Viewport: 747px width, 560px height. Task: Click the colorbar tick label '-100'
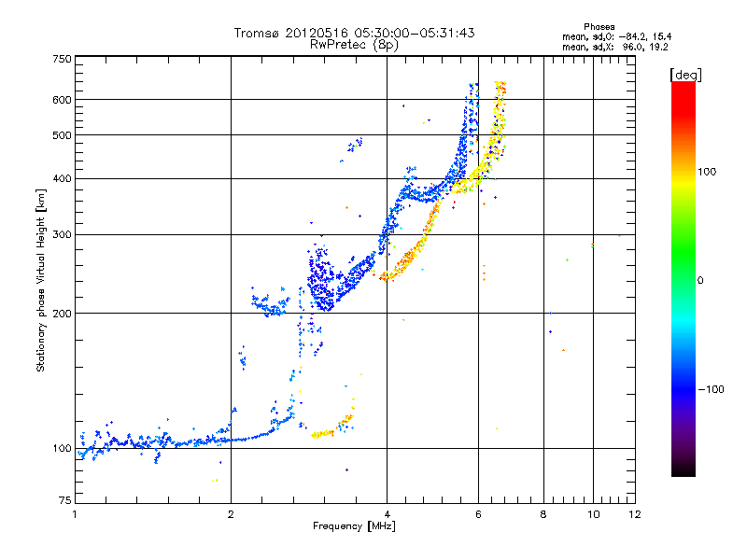click(711, 389)
